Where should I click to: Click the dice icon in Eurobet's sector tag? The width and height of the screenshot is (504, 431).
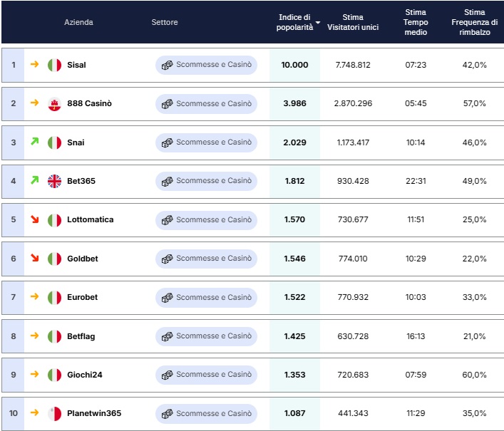coord(167,298)
